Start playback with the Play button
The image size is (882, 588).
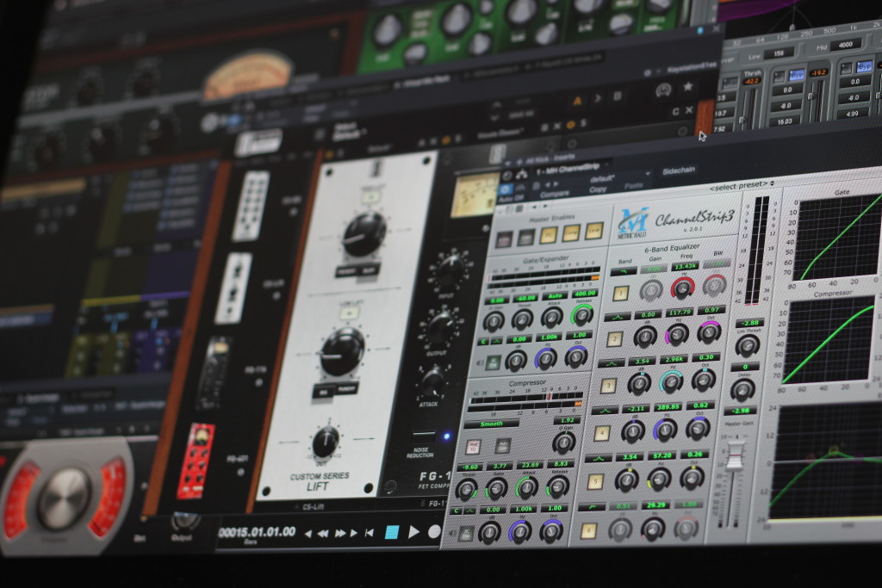[x=414, y=531]
